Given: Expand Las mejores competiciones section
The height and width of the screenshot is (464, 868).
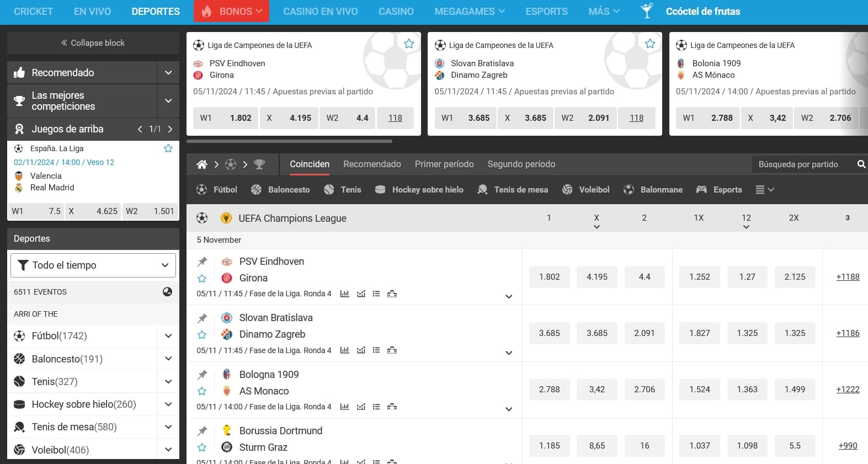Looking at the screenshot, I should [168, 101].
